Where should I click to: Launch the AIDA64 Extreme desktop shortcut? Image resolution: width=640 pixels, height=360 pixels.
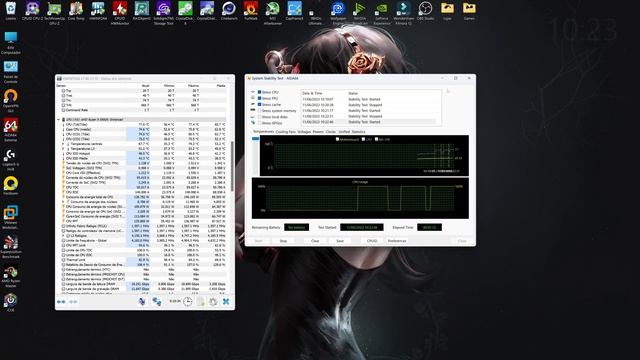tap(11, 130)
